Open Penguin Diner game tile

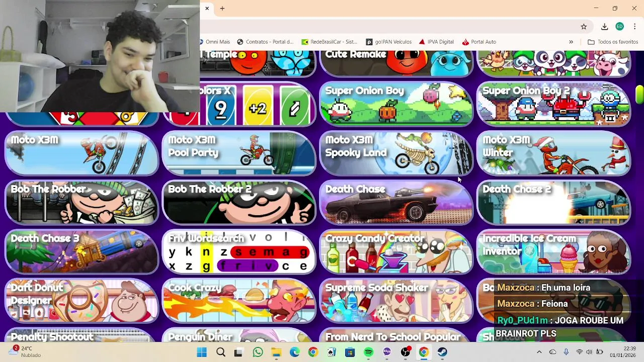(239, 335)
